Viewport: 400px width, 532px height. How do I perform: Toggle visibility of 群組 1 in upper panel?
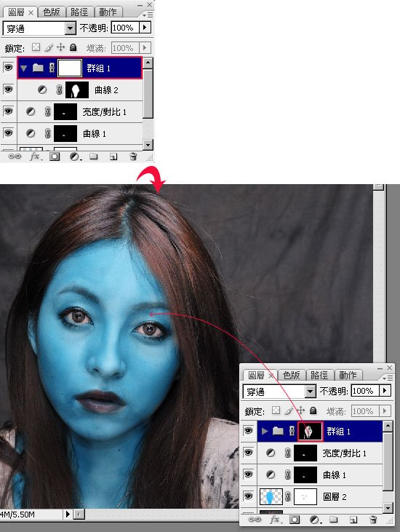[x=8, y=68]
